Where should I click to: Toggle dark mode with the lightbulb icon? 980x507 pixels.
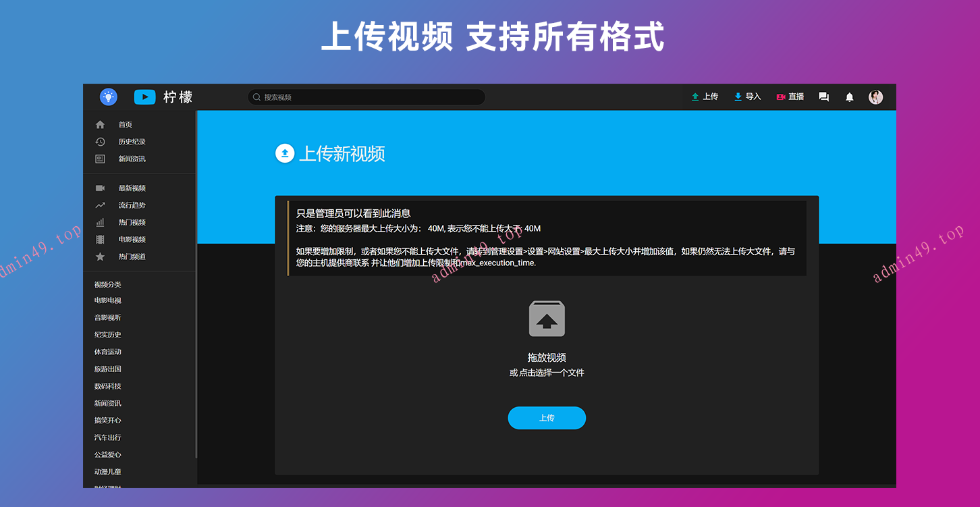pos(108,97)
